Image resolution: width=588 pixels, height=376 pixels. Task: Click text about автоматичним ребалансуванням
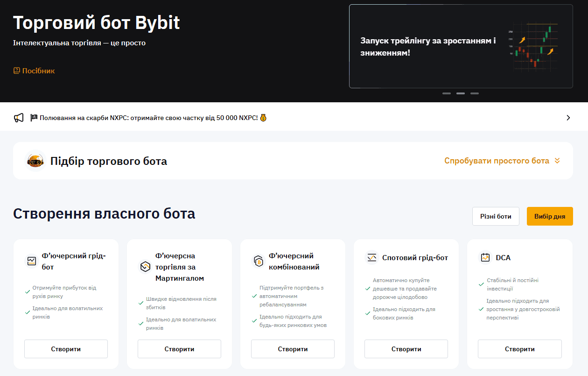click(291, 296)
